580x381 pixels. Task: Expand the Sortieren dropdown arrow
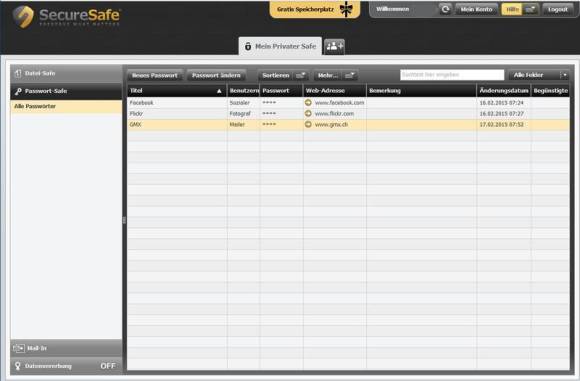click(x=300, y=75)
